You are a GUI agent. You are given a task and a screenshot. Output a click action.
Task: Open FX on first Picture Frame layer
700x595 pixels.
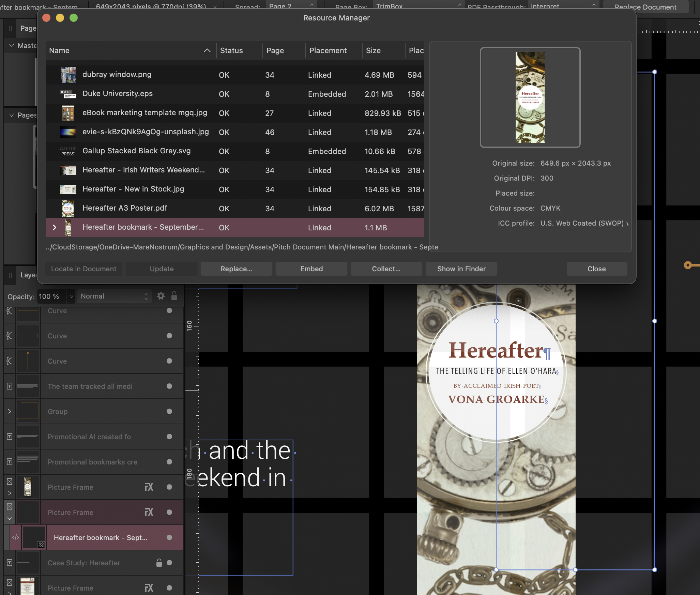point(149,487)
